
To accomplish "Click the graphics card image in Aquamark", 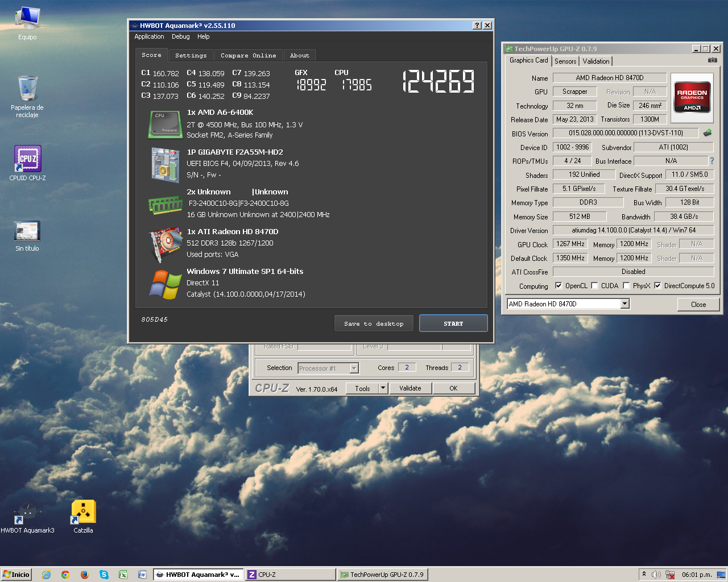I will pyautogui.click(x=165, y=244).
